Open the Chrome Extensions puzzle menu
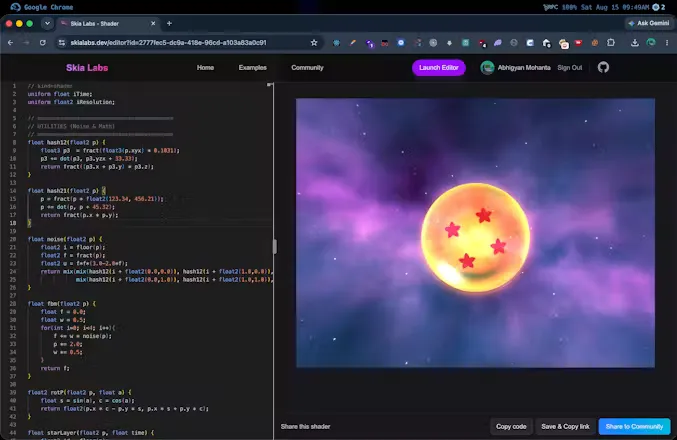 pyautogui.click(x=611, y=43)
